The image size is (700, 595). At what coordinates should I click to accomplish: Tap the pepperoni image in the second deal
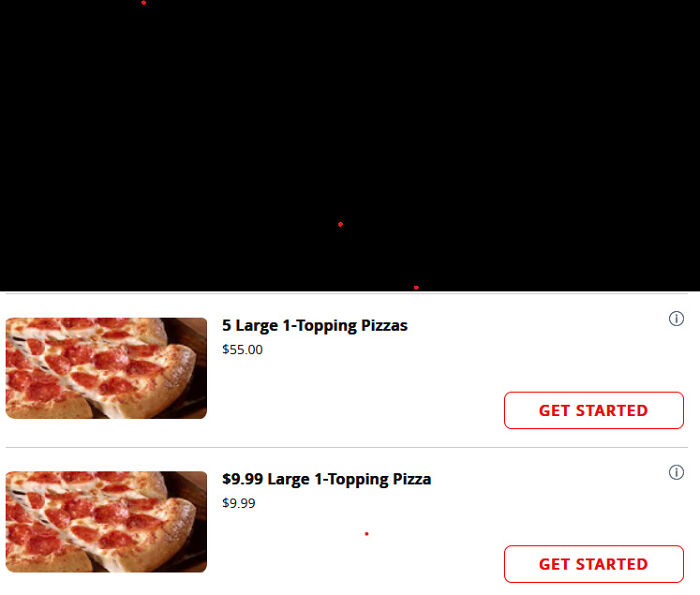pyautogui.click(x=106, y=522)
